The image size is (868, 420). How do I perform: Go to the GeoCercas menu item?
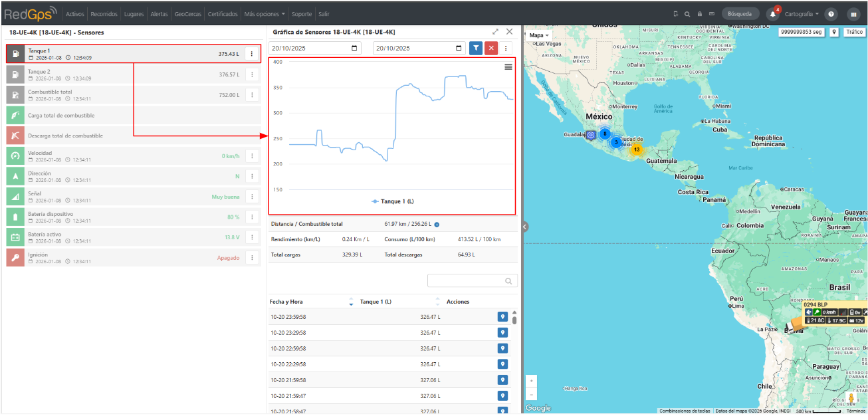[x=188, y=13]
